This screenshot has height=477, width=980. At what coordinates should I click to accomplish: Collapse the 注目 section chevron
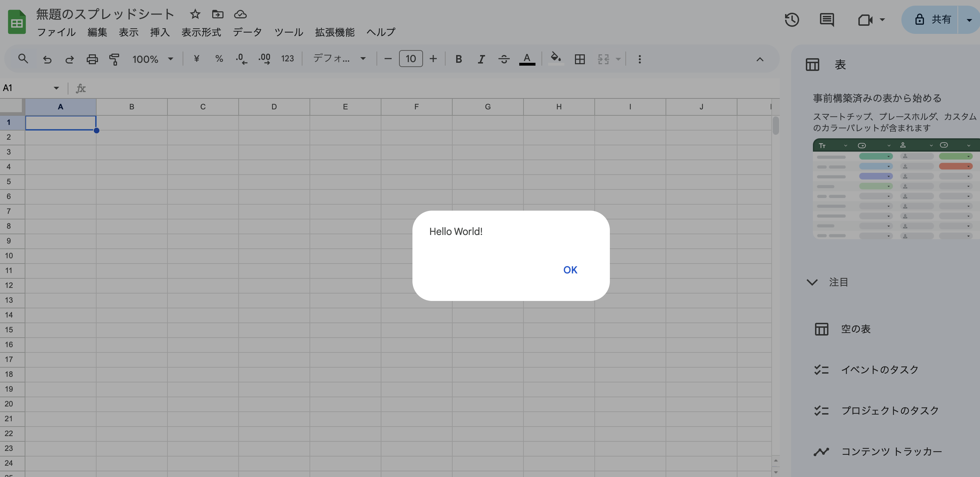tap(812, 282)
